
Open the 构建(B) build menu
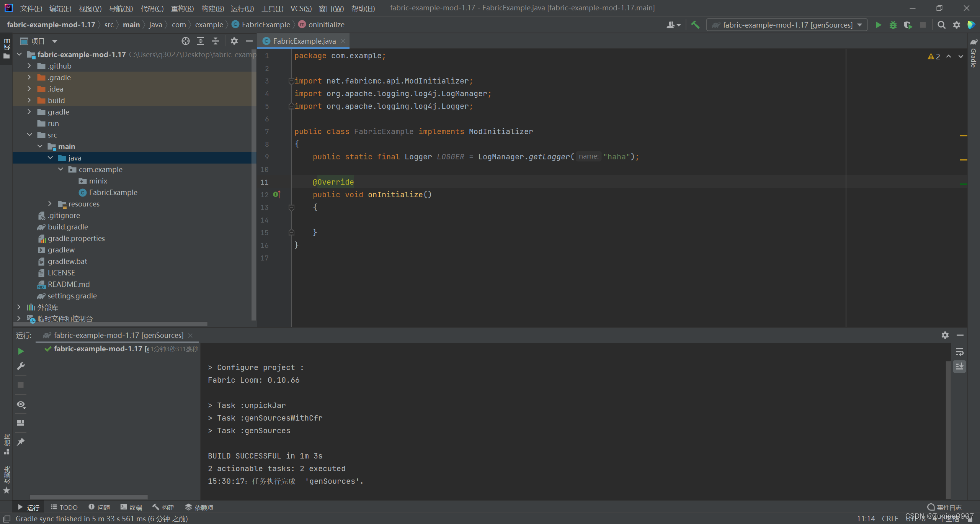[x=212, y=8]
